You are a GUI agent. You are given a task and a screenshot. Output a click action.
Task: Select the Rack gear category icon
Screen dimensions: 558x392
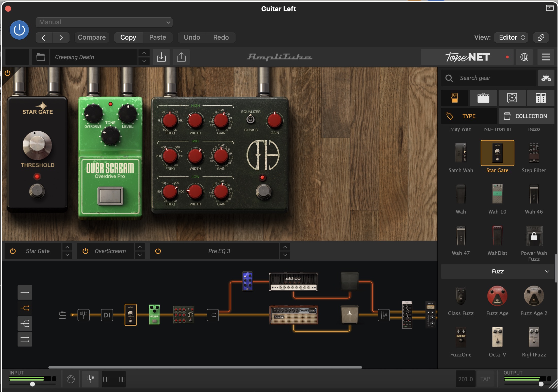point(541,98)
